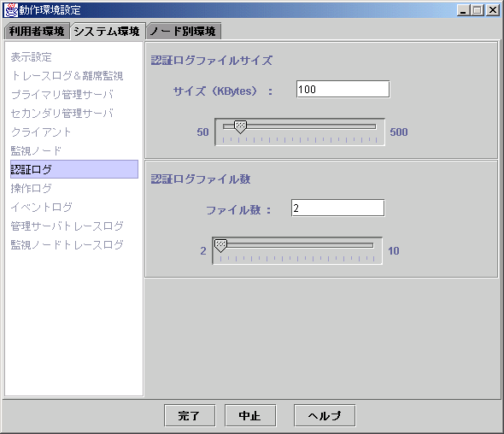Maximize the 動作環境設定 window
The height and width of the screenshot is (434, 504).
[478, 10]
